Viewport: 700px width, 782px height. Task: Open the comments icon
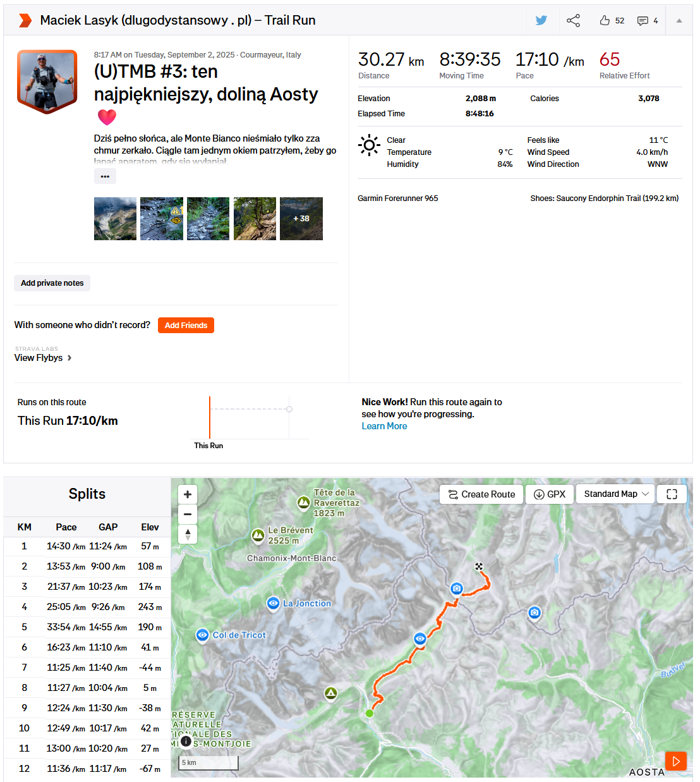point(643,21)
